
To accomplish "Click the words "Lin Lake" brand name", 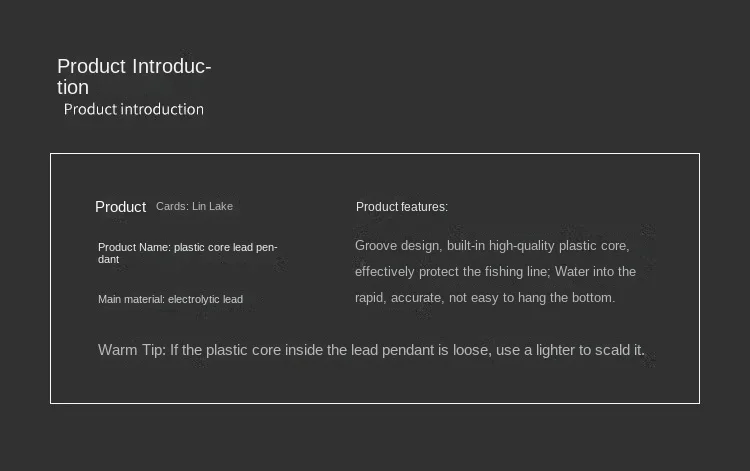I will [212, 206].
